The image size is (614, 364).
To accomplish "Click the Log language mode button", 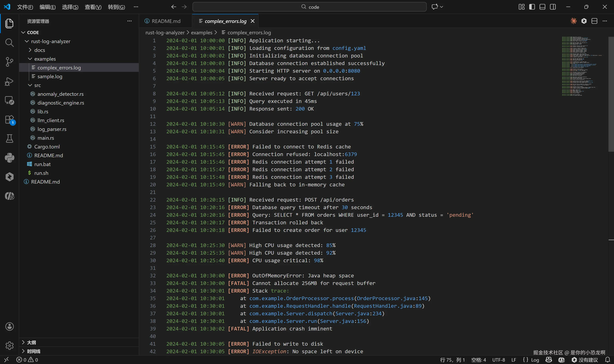I will pos(535,360).
